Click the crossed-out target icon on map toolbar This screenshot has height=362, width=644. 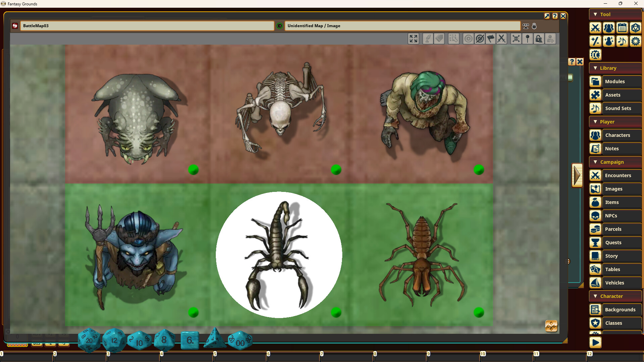click(480, 39)
